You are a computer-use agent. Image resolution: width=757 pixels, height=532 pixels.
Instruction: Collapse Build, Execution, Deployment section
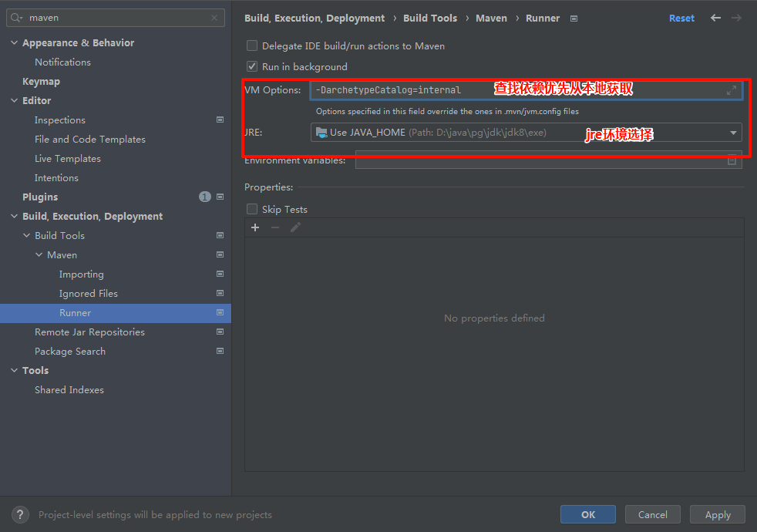[14, 217]
